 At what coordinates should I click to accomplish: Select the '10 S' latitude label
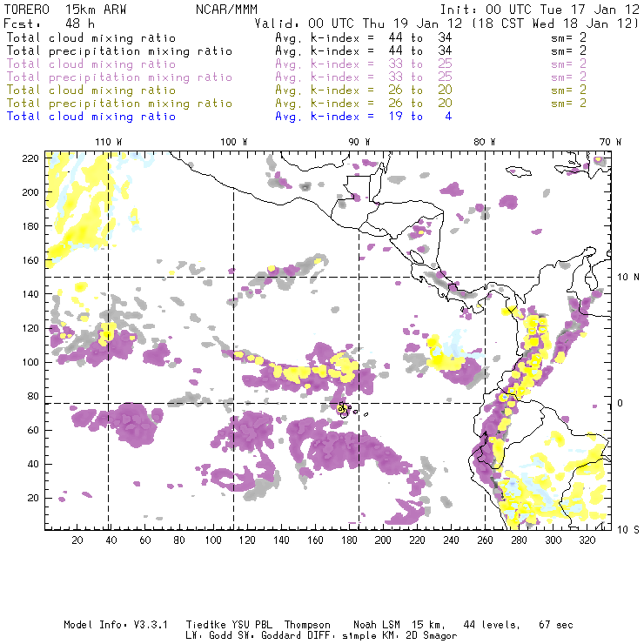tap(628, 530)
